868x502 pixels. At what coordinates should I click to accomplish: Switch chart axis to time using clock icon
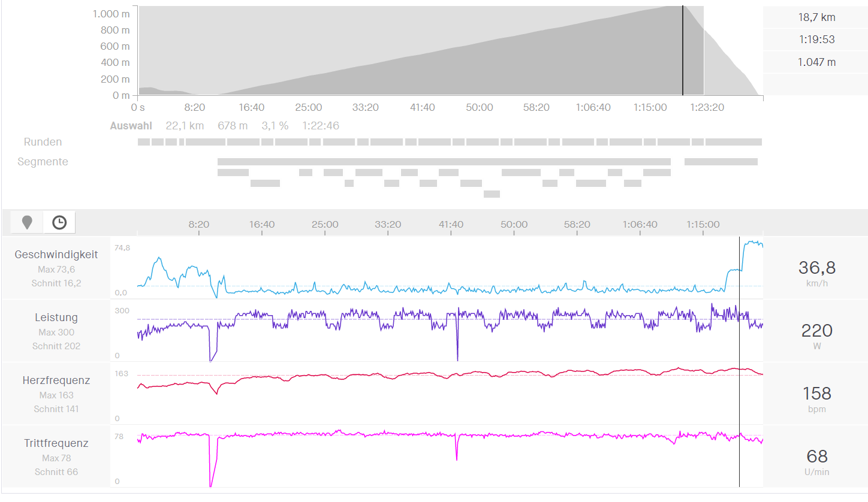pyautogui.click(x=59, y=223)
